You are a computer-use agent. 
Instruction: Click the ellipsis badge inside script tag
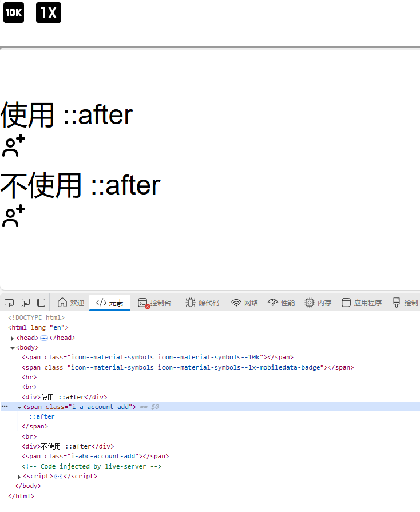click(x=58, y=477)
